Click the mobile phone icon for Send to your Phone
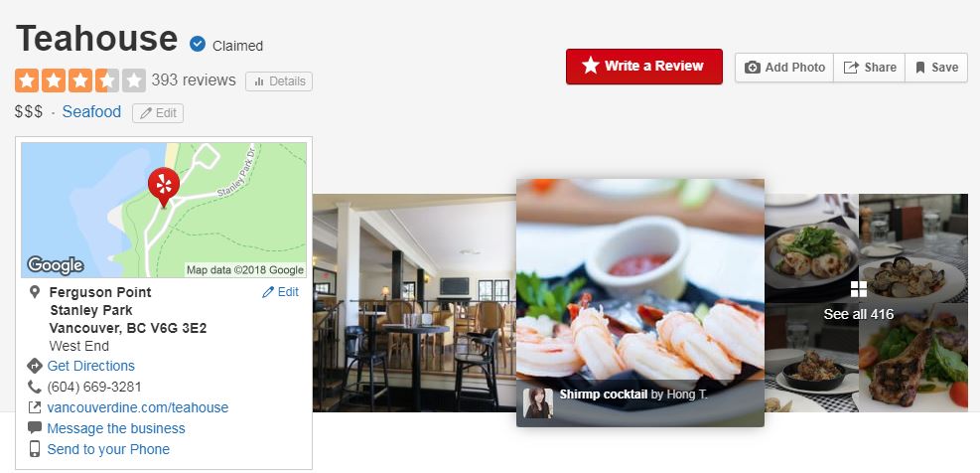This screenshot has width=980, height=473. click(x=35, y=449)
